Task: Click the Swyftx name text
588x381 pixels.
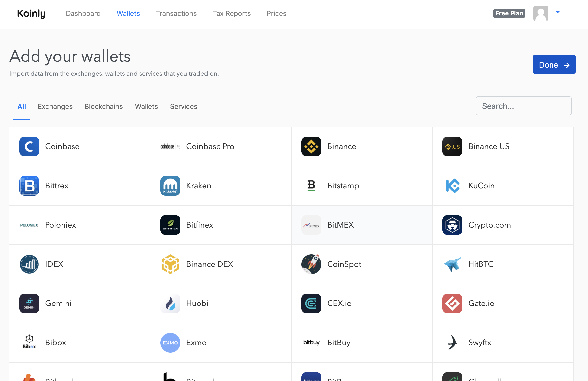Action: click(480, 343)
